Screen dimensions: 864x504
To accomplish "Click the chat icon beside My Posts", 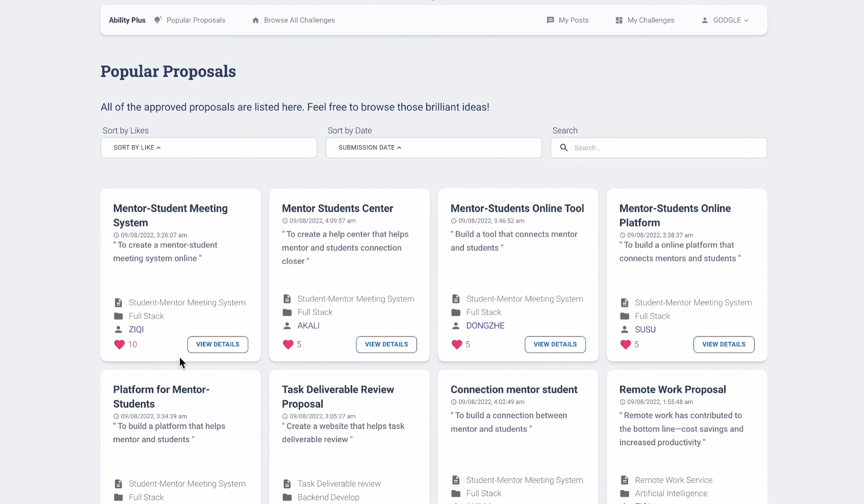I will click(x=550, y=20).
